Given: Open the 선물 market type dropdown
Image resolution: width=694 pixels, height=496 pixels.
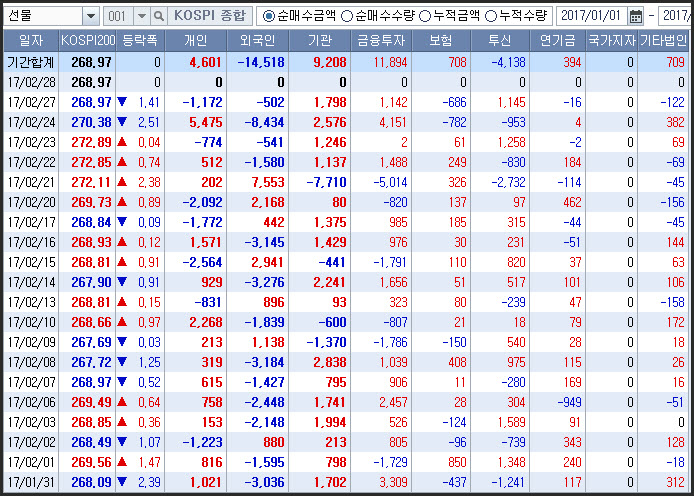Looking at the screenshot, I should 91,16.
